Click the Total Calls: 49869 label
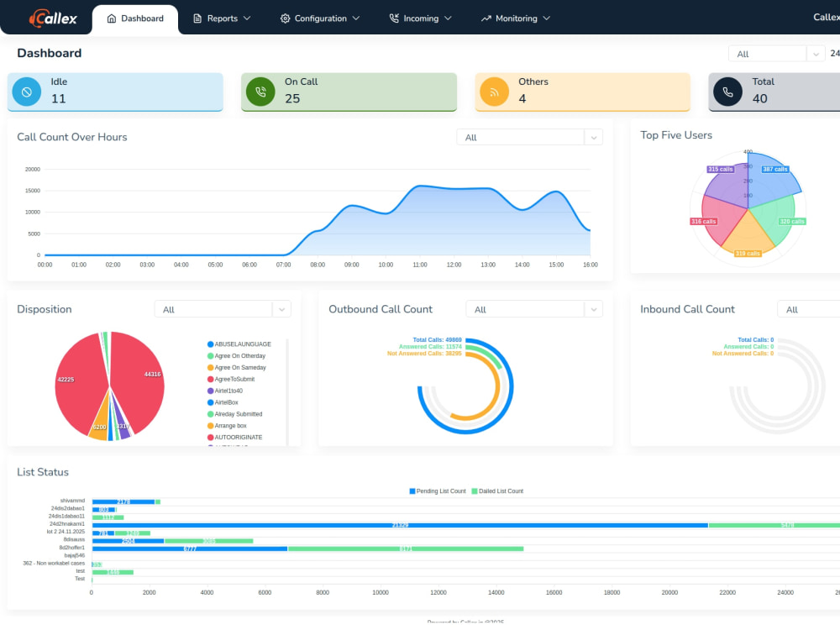This screenshot has width=840, height=630. click(437, 339)
